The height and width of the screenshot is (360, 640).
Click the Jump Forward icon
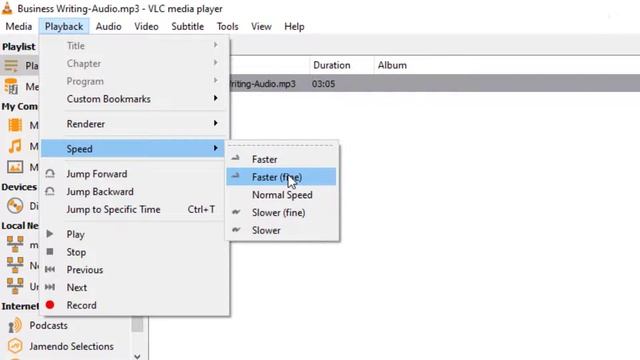click(50, 173)
